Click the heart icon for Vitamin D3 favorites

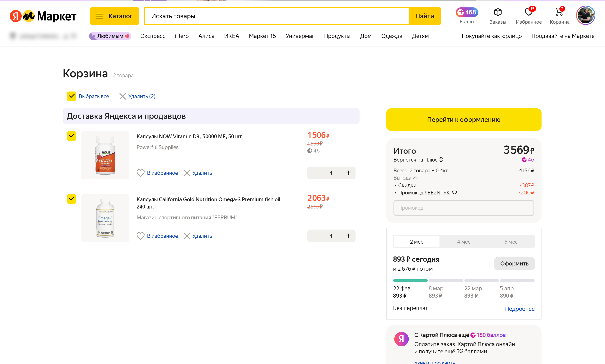tap(140, 173)
